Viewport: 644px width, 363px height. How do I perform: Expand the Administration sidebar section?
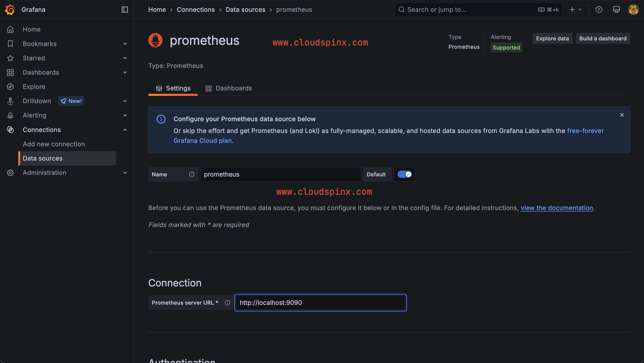(125, 173)
